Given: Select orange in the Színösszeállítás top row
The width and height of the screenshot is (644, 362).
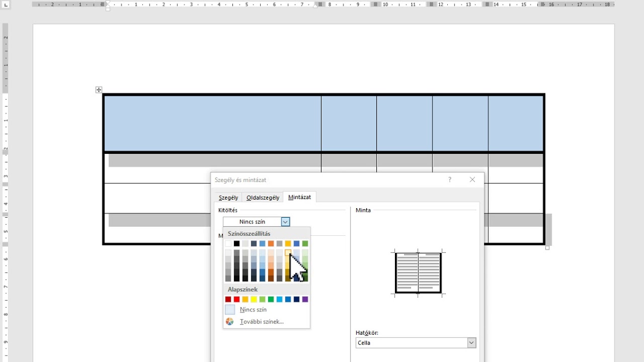Looking at the screenshot, I should coord(271,244).
